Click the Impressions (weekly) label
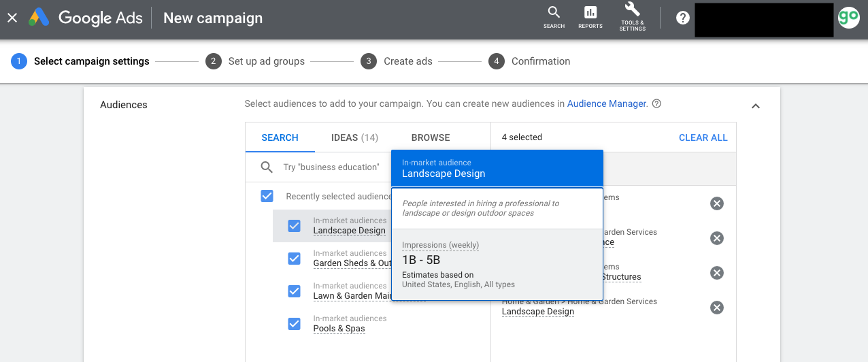 coord(440,245)
